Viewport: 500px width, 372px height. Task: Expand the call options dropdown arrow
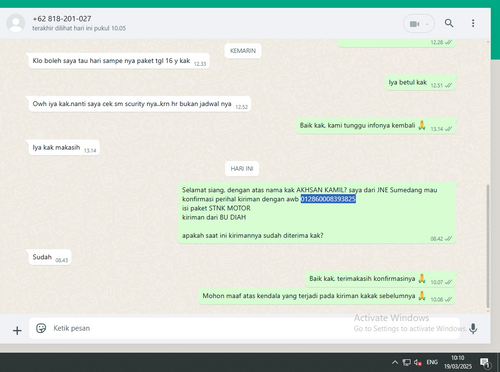[x=427, y=24]
